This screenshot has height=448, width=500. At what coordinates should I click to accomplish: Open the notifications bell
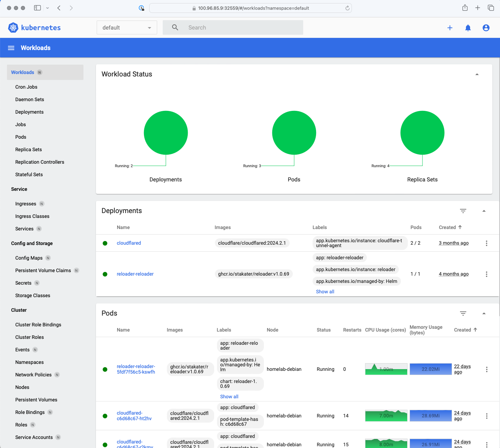(x=468, y=28)
